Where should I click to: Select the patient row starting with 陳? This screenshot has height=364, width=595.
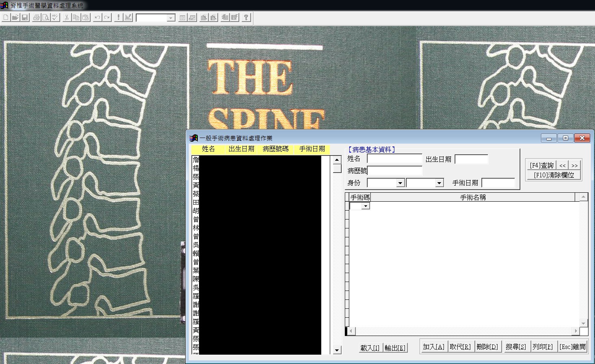click(x=261, y=279)
